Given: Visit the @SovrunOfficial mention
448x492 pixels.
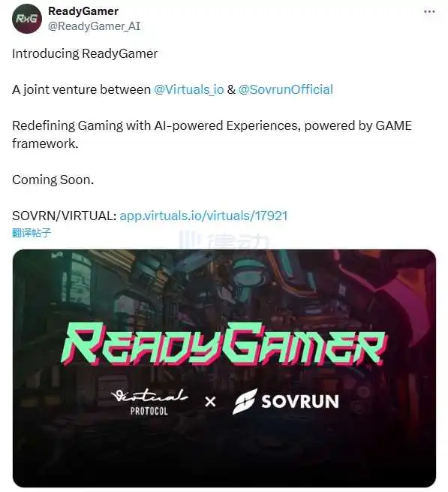Looking at the screenshot, I should coord(285,89).
